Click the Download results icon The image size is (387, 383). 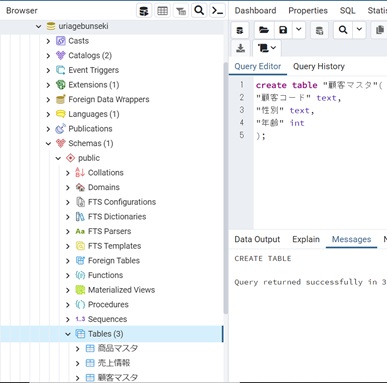pyautogui.click(x=240, y=48)
